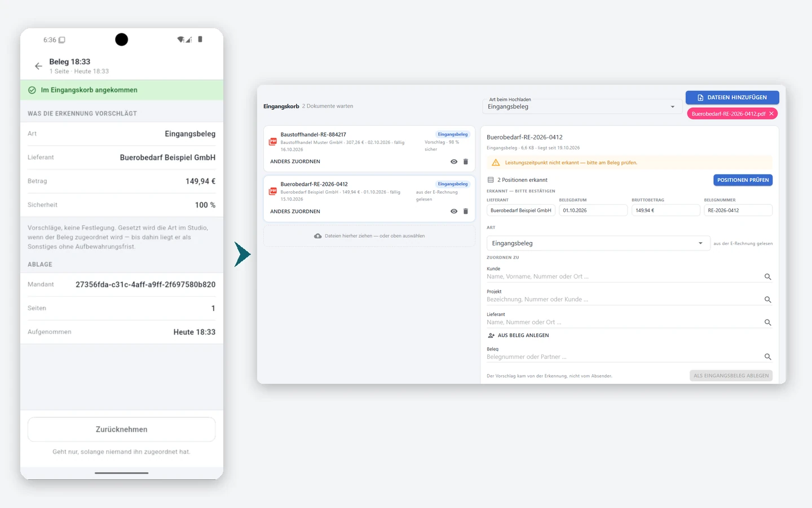Edit the Belegdatum field 01.10.2026
The width and height of the screenshot is (812, 508).
click(593, 211)
